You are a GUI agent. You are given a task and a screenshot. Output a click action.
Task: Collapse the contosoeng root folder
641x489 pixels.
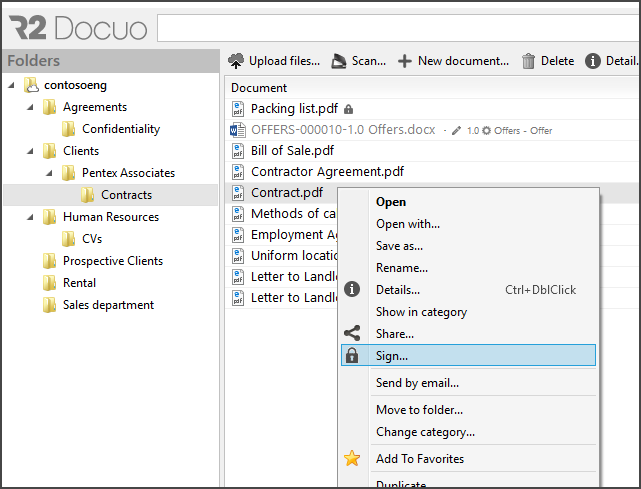[x=12, y=86]
